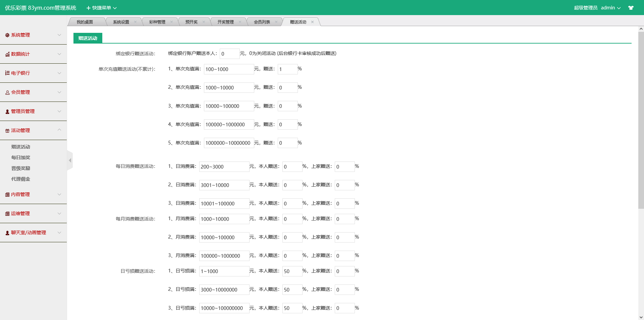Switch to the 系统设置 tab

pos(121,22)
